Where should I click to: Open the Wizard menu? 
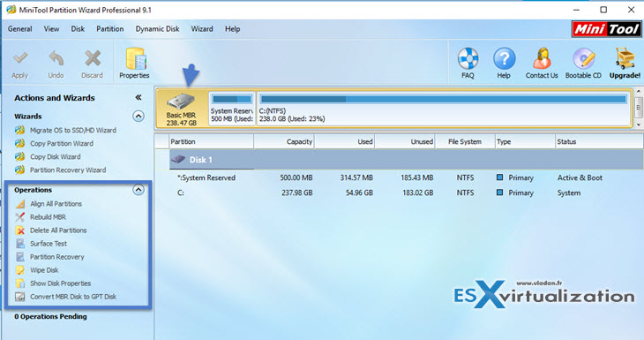point(202,29)
